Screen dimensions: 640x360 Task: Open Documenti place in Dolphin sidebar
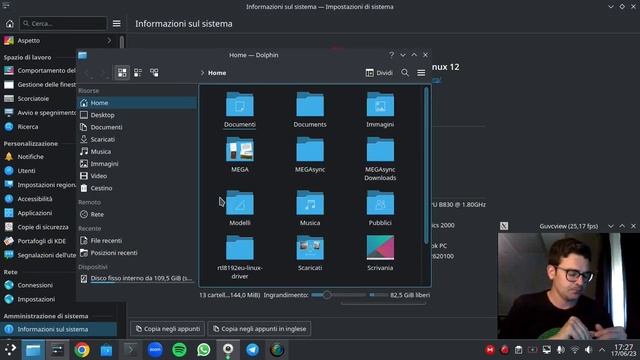[x=137, y=127]
